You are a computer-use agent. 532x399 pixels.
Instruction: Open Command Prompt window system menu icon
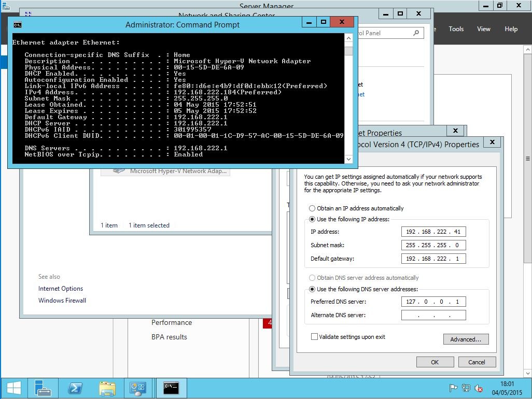(18, 24)
